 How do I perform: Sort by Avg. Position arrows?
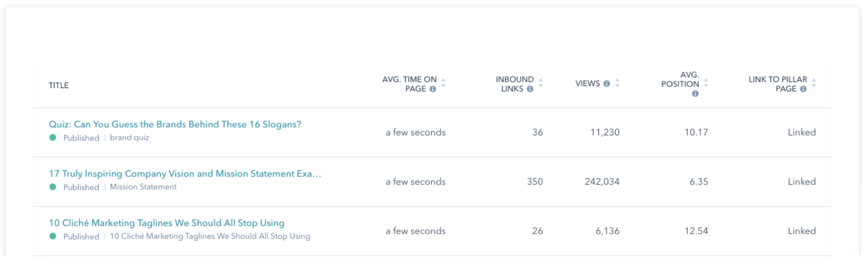[706, 83]
